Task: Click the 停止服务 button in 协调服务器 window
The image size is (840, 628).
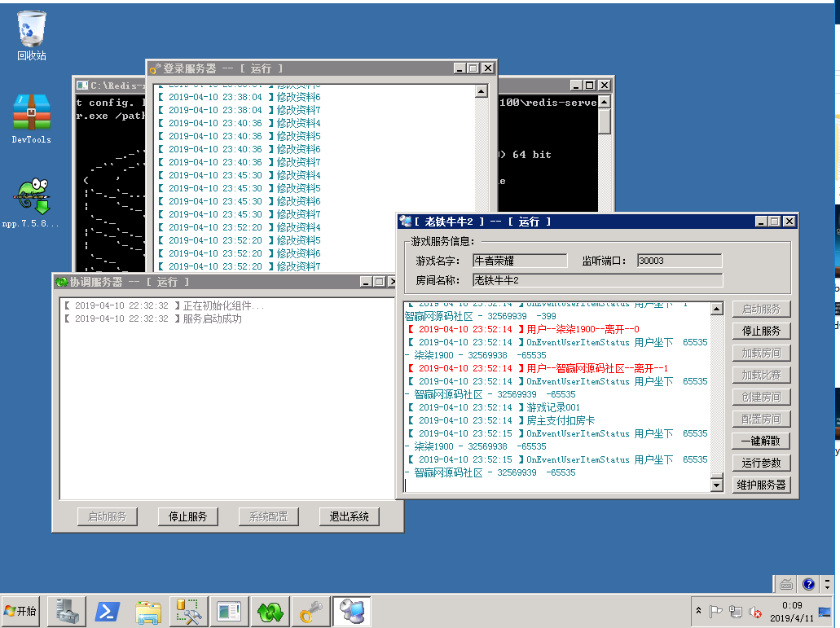Action: (187, 516)
